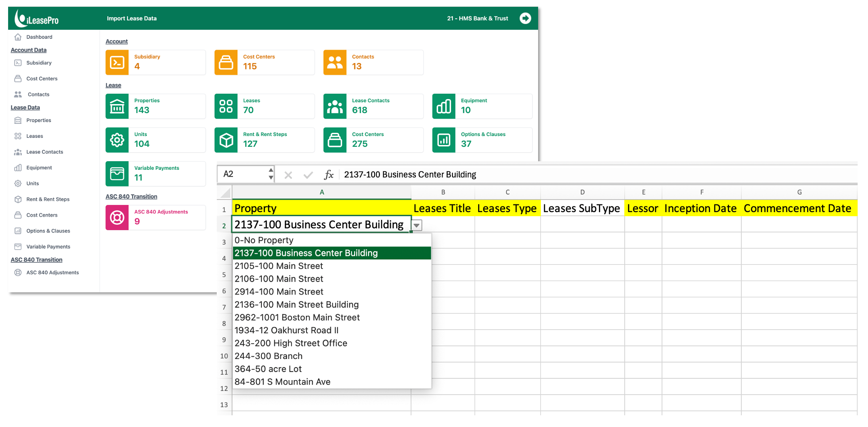The width and height of the screenshot is (868, 427).
Task: Click the Properties card icon
Action: [117, 106]
